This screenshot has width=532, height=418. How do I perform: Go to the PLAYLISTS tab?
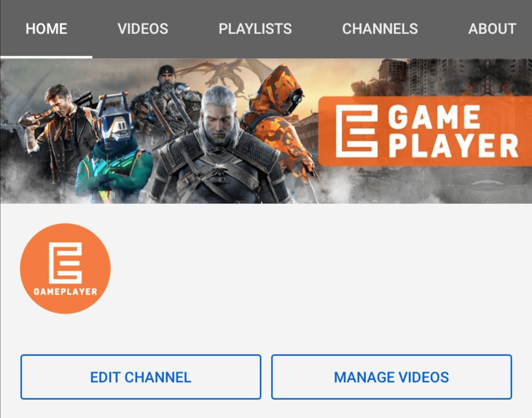point(255,29)
